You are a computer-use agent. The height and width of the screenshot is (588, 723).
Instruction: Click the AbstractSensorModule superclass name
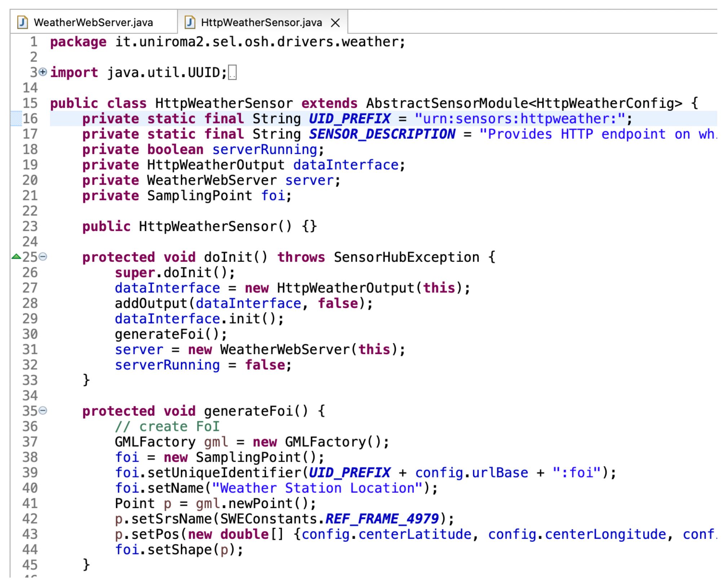pos(447,103)
